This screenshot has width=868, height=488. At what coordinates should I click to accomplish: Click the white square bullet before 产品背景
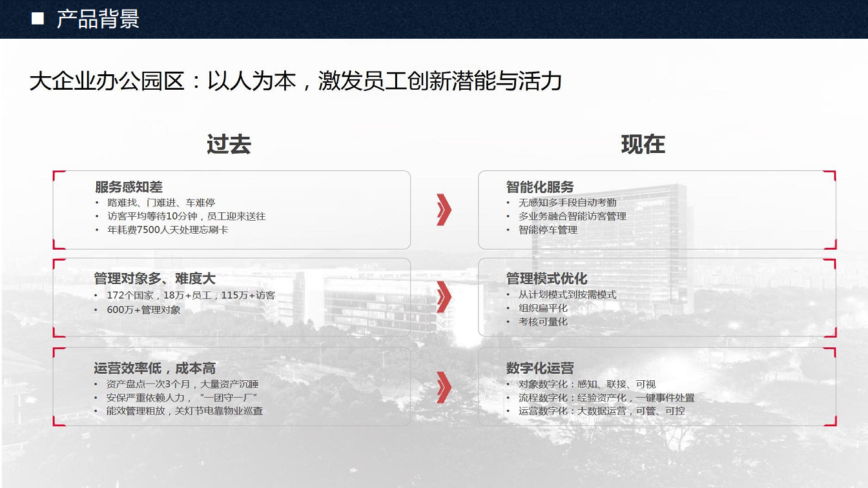click(x=37, y=19)
